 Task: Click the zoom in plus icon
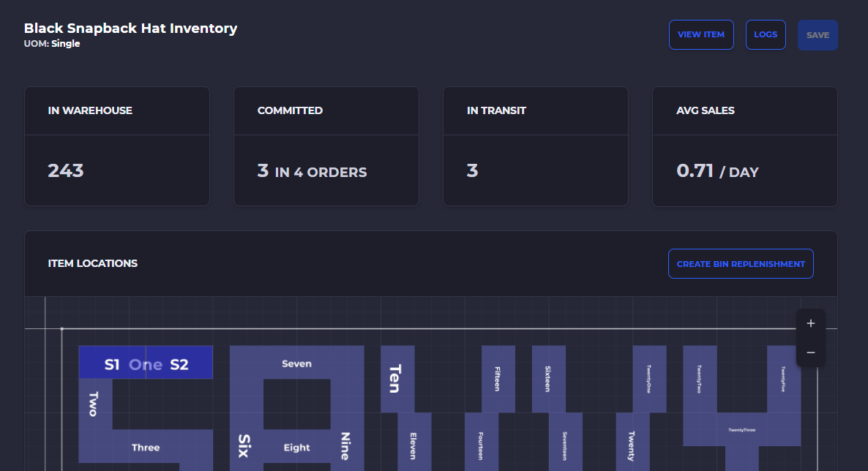tap(810, 323)
